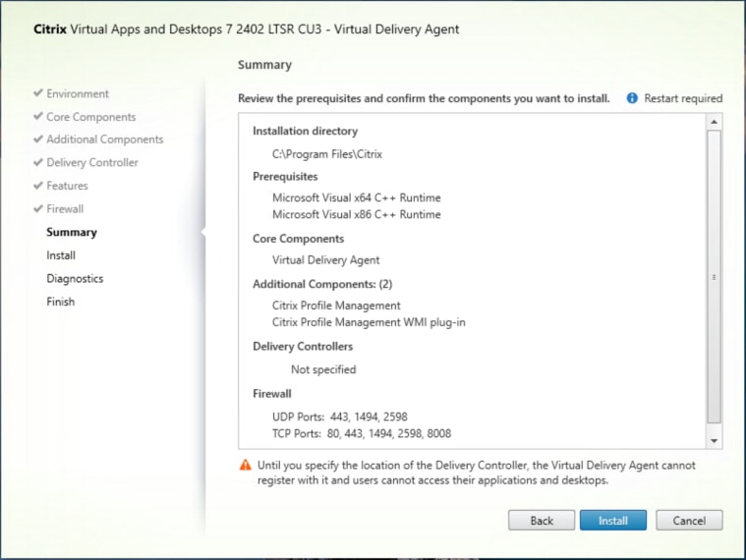The height and width of the screenshot is (560, 746).
Task: Click the Citrix Virtual Apps window title
Action: (x=247, y=29)
